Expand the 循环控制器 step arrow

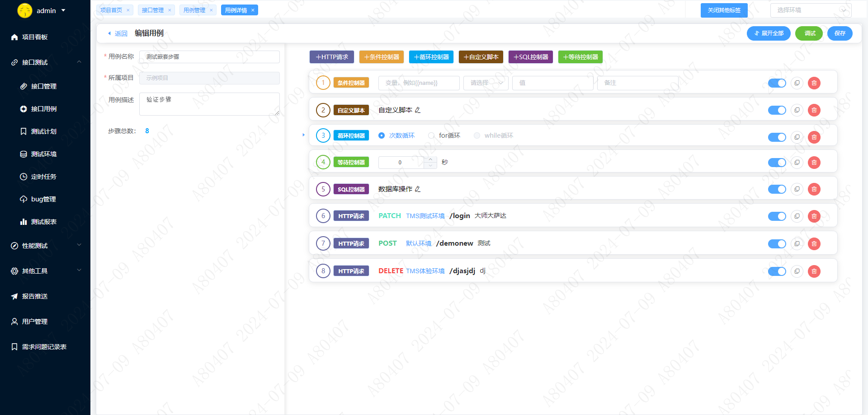pyautogui.click(x=303, y=135)
